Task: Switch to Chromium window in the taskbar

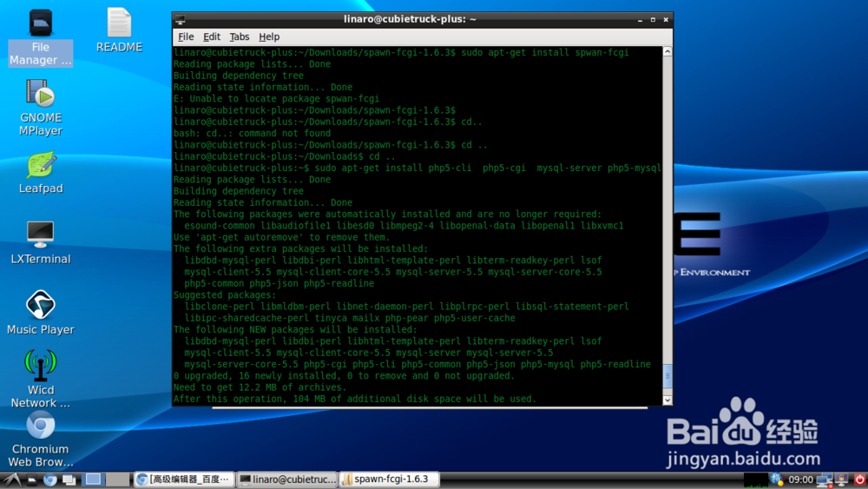Action: [184, 479]
